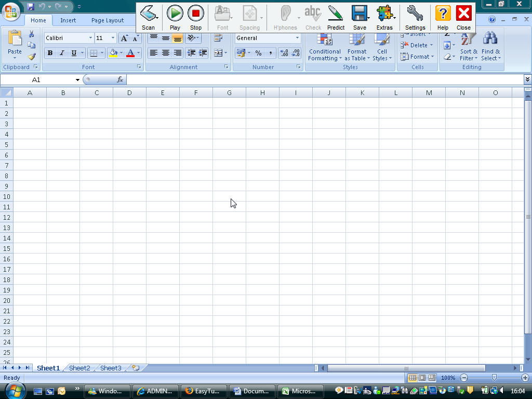Screen dimensions: 532x399
Task: Stop reading with the Stop button
Action: [x=196, y=18]
